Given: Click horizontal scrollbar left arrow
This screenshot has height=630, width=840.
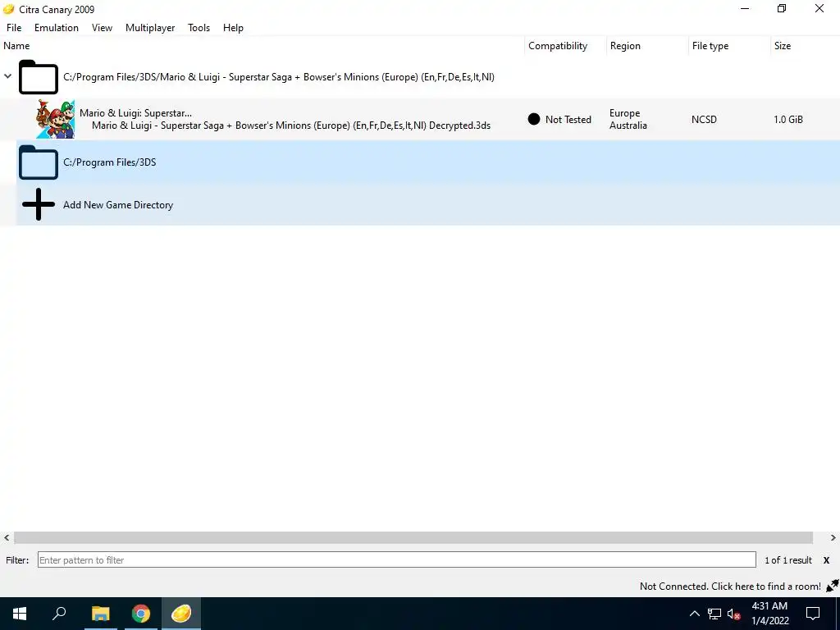Looking at the screenshot, I should tap(7, 537).
